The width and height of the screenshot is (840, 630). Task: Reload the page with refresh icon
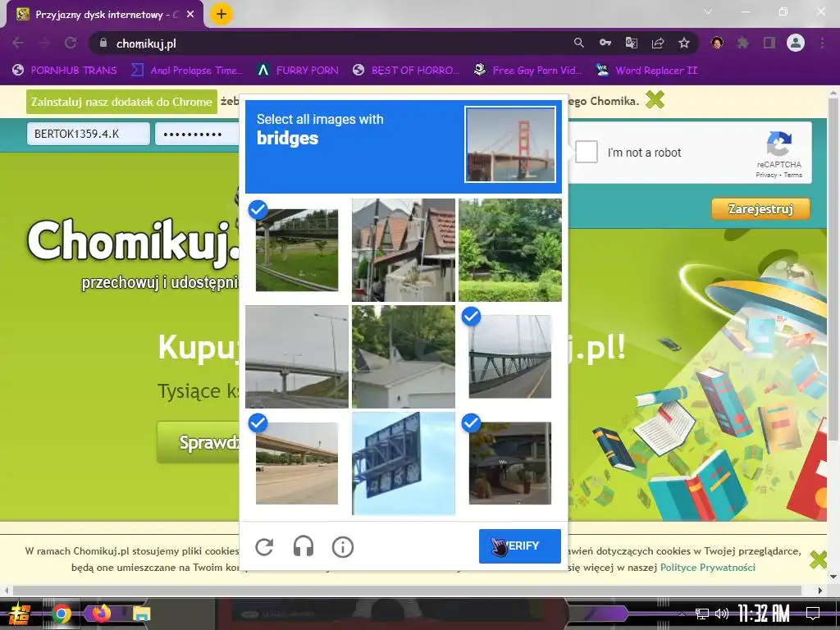pyautogui.click(x=71, y=43)
